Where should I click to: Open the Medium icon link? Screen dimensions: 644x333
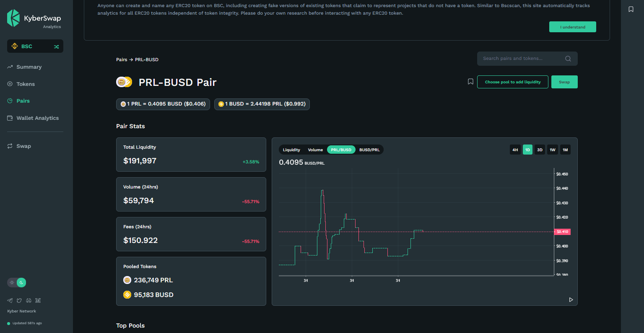(38, 300)
